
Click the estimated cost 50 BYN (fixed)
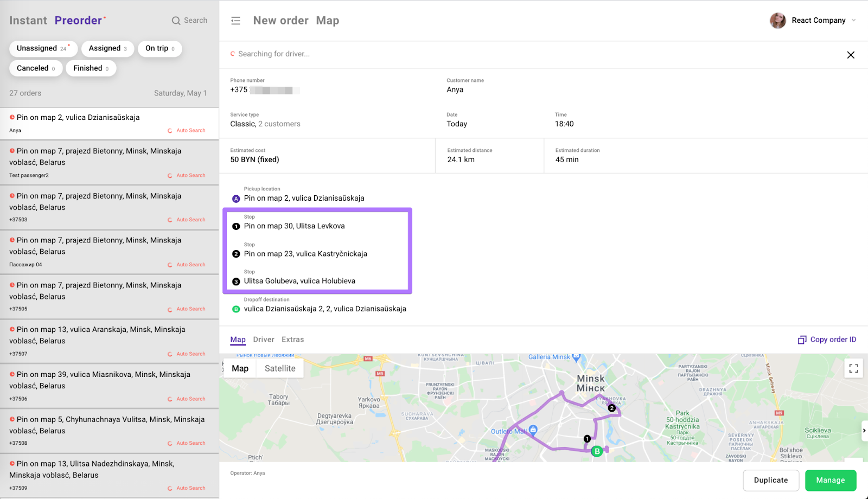coord(254,160)
